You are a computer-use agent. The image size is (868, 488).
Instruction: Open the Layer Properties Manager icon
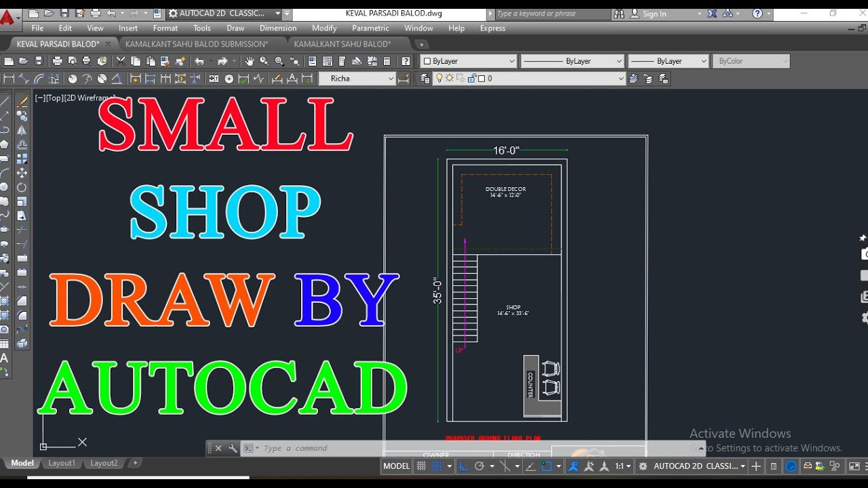click(425, 79)
